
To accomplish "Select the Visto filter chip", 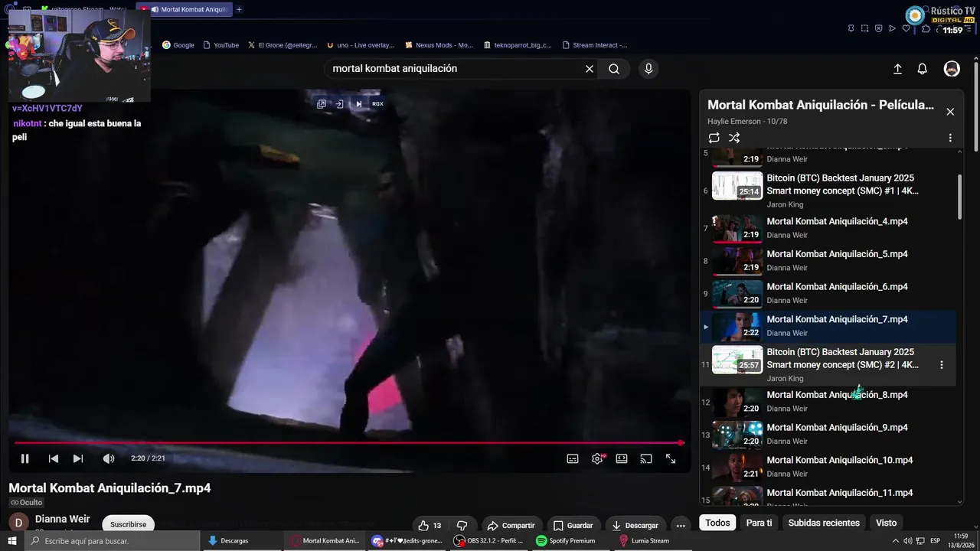I will click(886, 523).
